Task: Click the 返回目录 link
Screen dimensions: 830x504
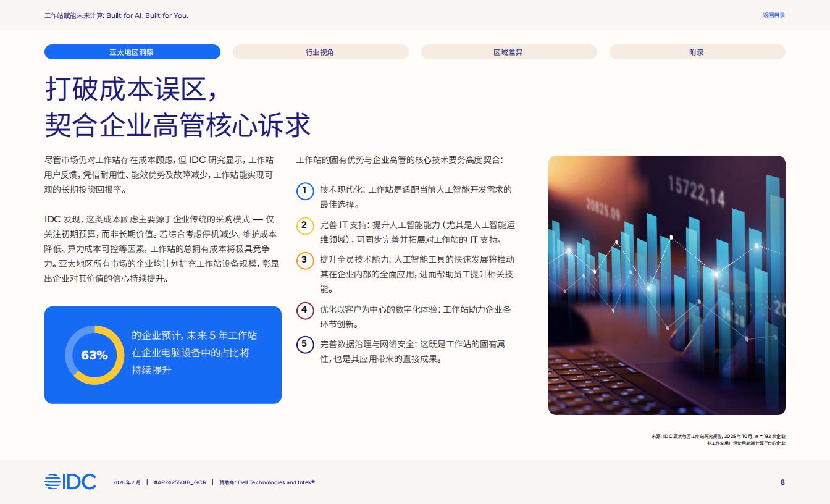Action: click(x=774, y=15)
